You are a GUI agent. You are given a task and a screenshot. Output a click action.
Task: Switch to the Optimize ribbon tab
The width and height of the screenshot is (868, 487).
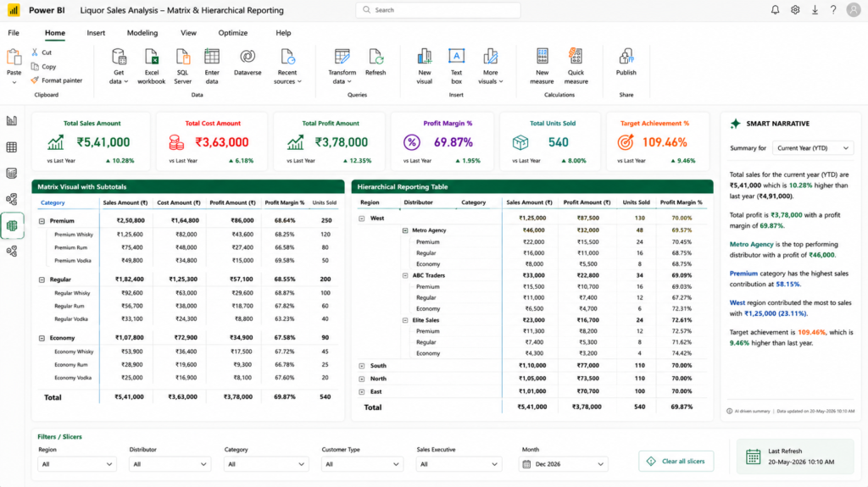click(232, 33)
